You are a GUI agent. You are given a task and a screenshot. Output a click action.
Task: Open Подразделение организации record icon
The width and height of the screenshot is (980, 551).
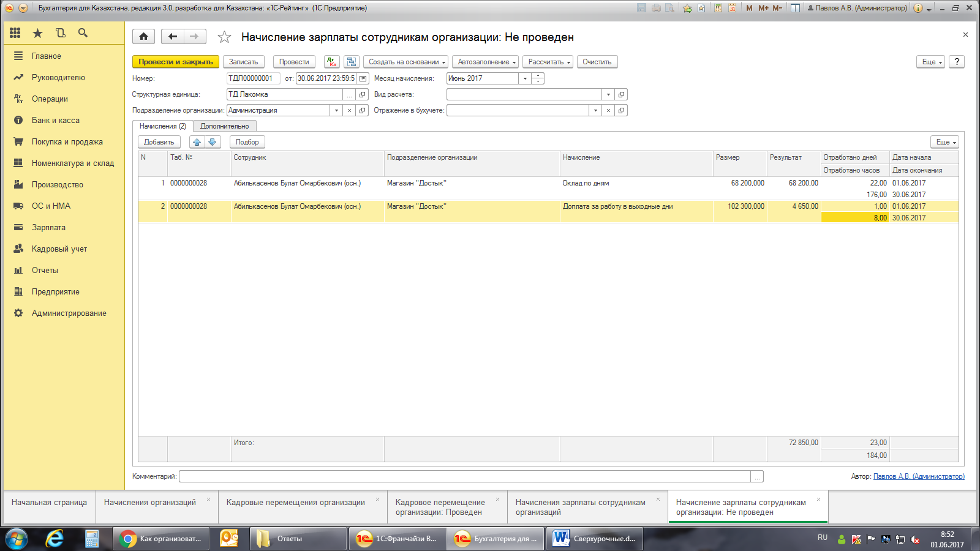coord(363,110)
